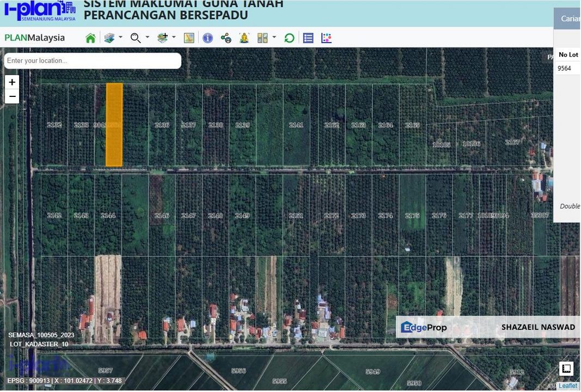581x392 pixels.
Task: Click the Add Layer icon
Action: click(162, 38)
